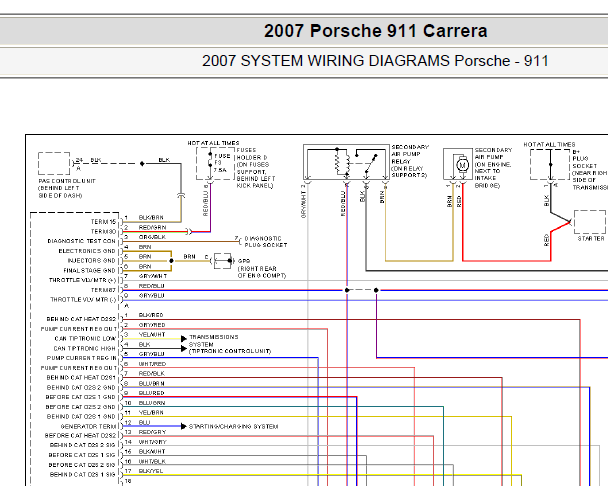Click the "FUSE F3 7.5A" text
Screen dimensions: 608x486
point(222,163)
